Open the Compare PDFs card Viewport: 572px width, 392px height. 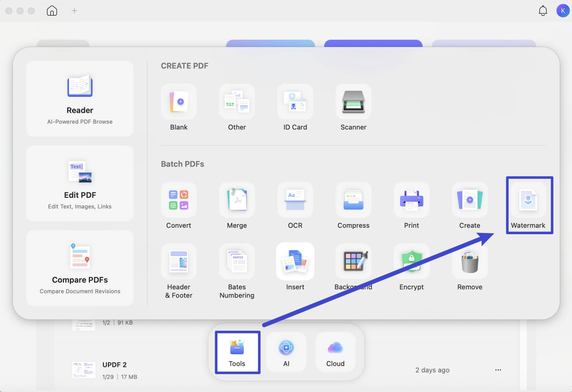[80, 268]
